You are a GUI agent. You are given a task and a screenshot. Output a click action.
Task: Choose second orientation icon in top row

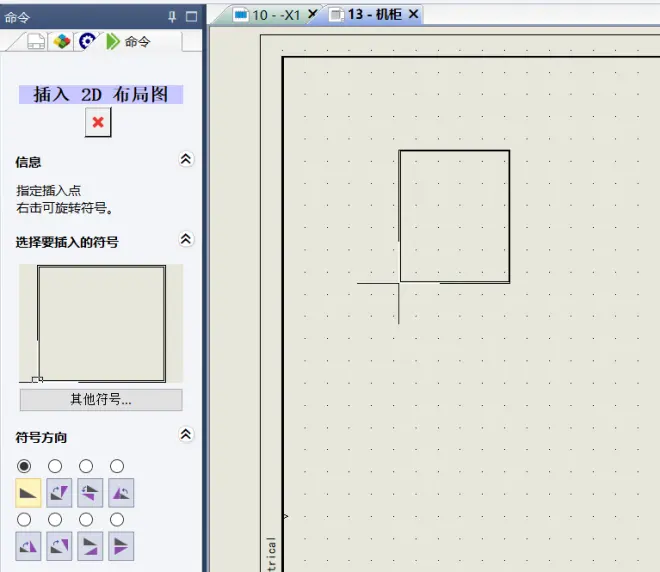[59, 492]
